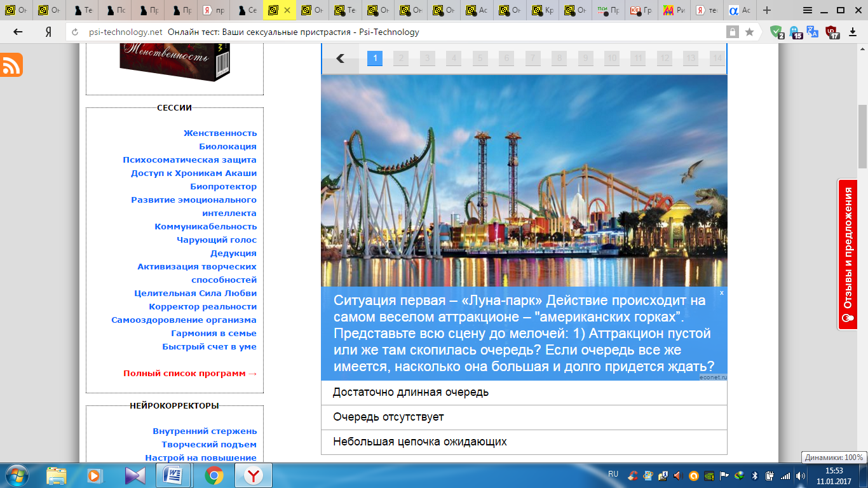Screen dimensions: 868x488
Task: Open File Explorer on the taskbar
Action: point(56,475)
